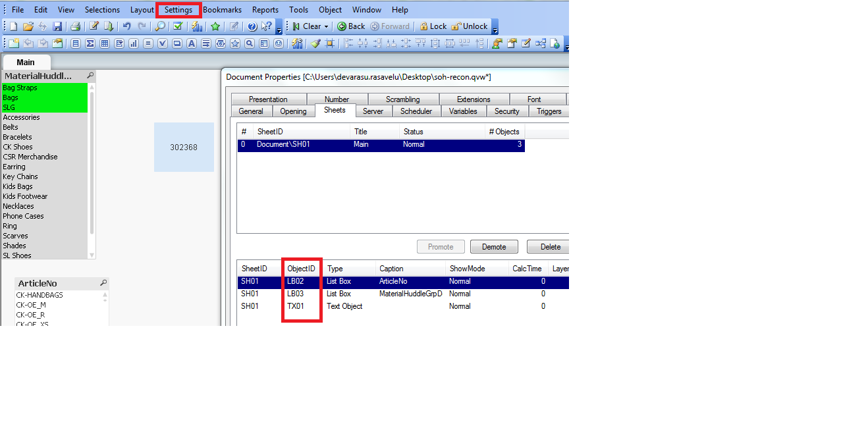Click the Format Painter brush icon

[315, 43]
